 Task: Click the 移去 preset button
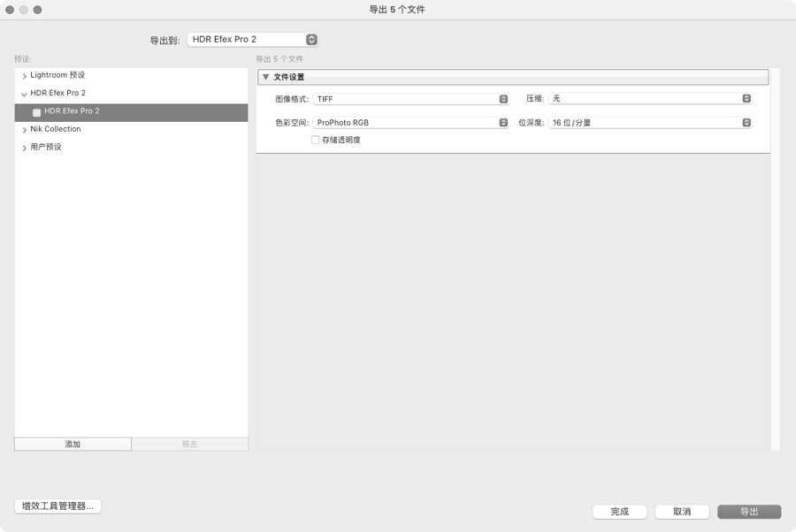[x=190, y=445]
